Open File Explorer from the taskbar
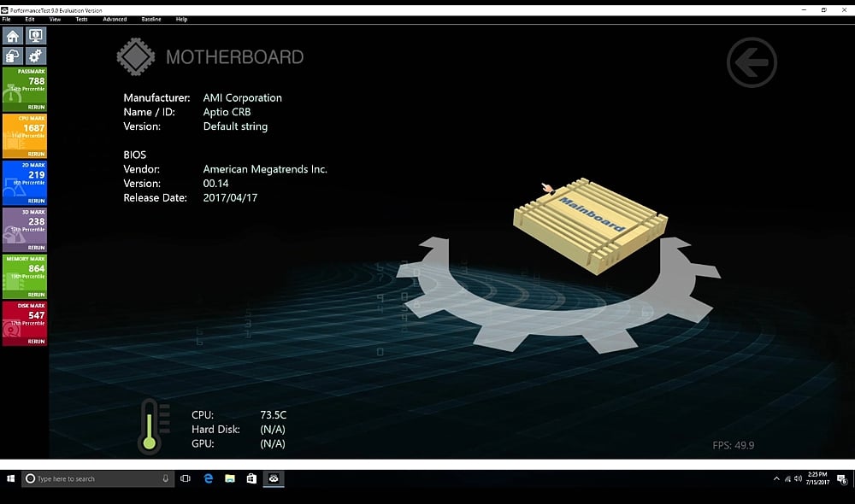 pyautogui.click(x=229, y=478)
